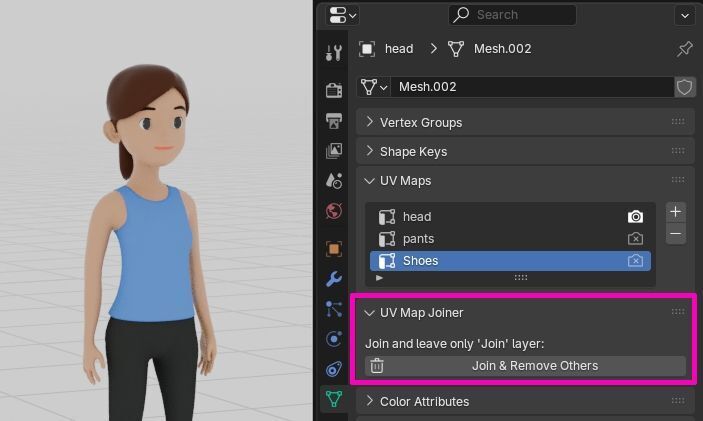This screenshot has height=421, width=703.
Task: Toggle pin icon in properties header
Action: pos(685,49)
